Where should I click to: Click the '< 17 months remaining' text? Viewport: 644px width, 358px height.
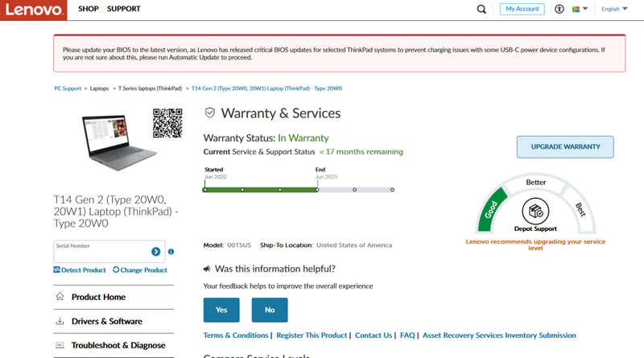coord(361,152)
